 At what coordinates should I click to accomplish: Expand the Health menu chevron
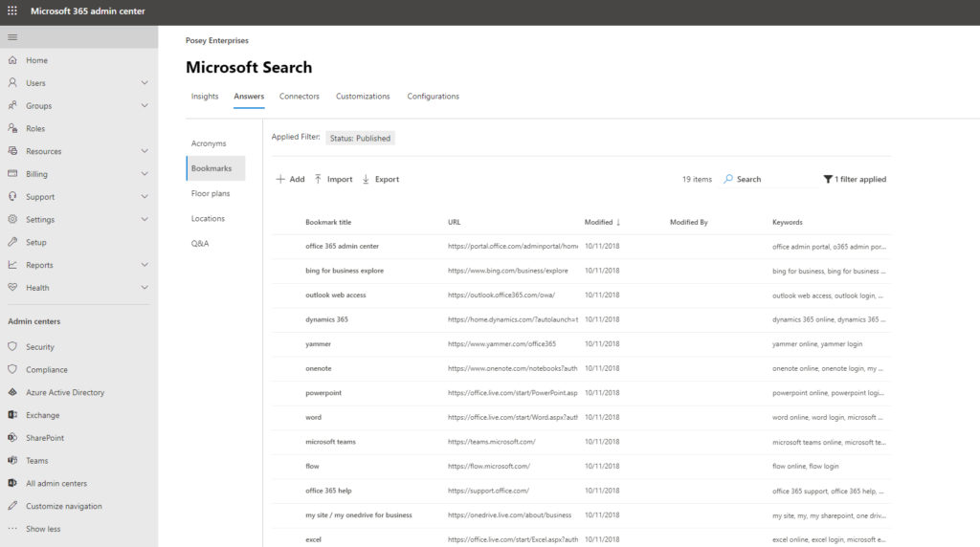click(x=145, y=287)
